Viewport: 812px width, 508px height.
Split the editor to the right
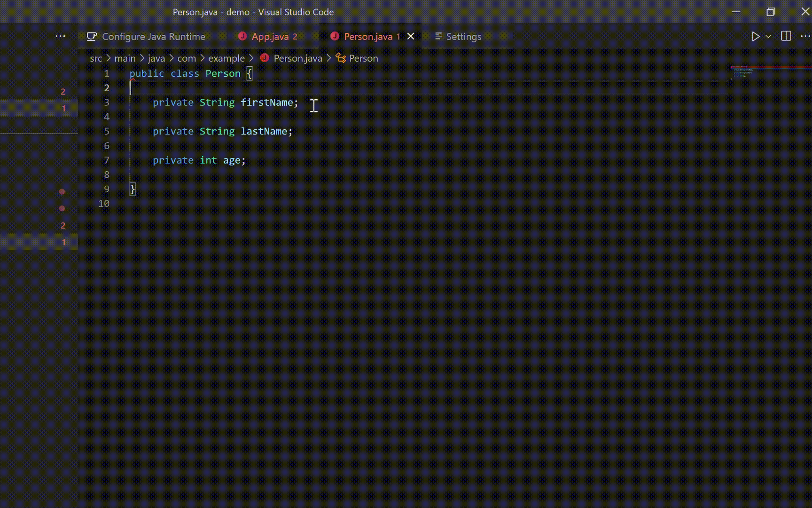(x=786, y=37)
